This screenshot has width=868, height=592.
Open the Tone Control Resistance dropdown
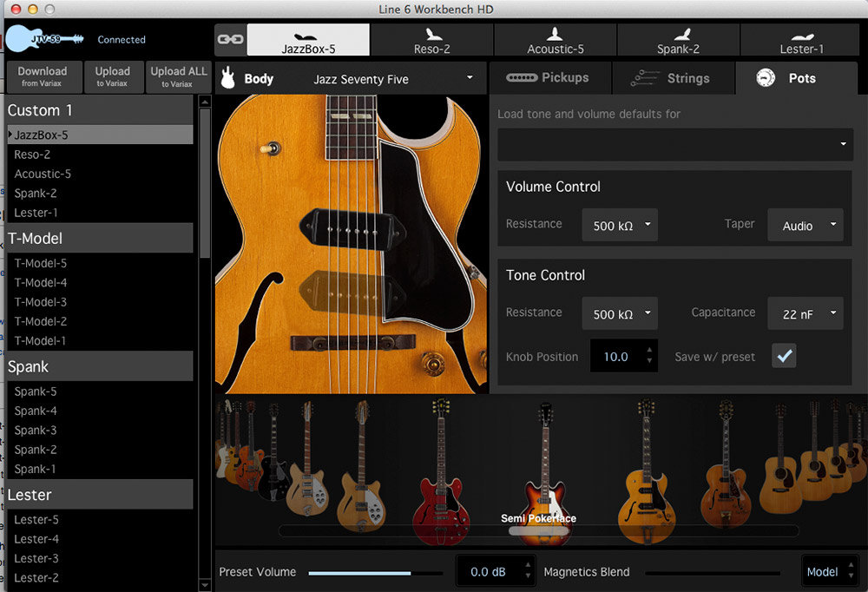pyautogui.click(x=620, y=313)
